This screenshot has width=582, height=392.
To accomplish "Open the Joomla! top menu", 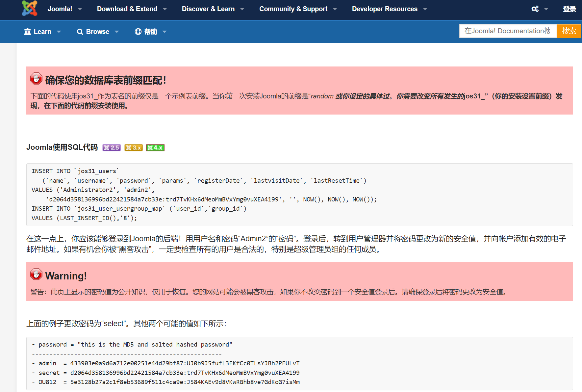I will pyautogui.click(x=60, y=9).
